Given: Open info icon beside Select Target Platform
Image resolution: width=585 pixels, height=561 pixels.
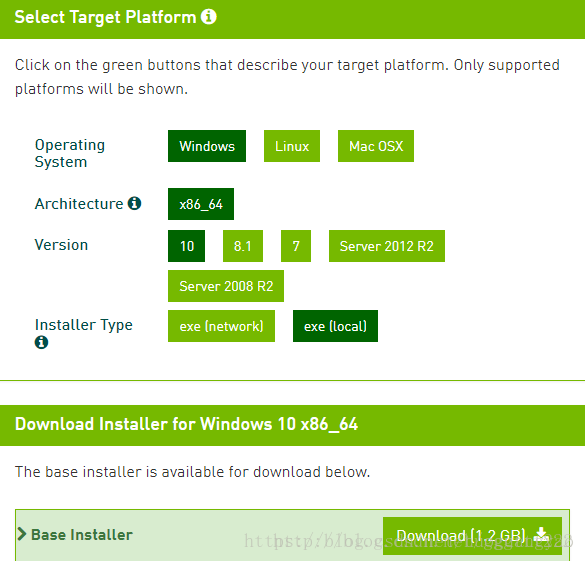Looking at the screenshot, I should click(209, 17).
